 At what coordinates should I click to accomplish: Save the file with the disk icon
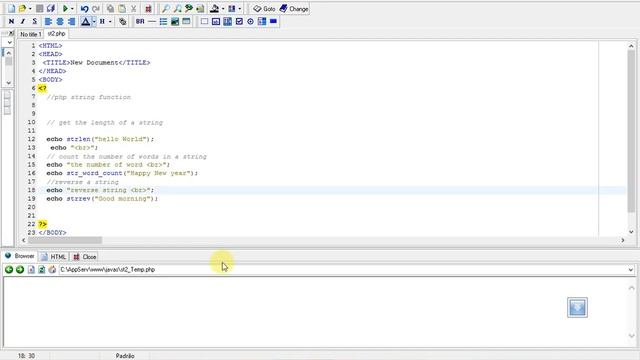[x=40, y=9]
